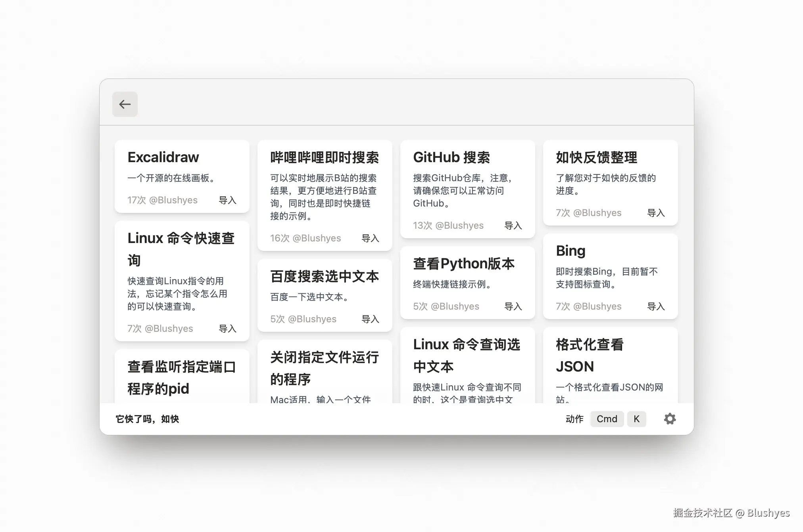Viewport: 803px width, 532px height.
Task: Import the 百度搜索选中文本 shortcut
Action: click(370, 319)
